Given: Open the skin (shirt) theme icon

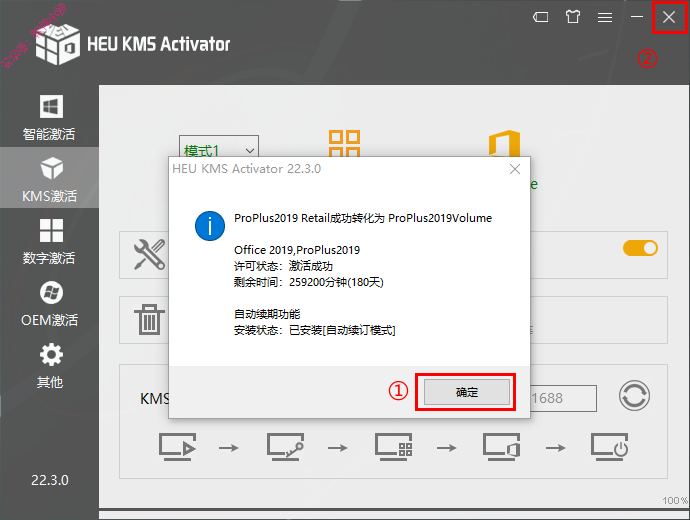Looking at the screenshot, I should (573, 17).
